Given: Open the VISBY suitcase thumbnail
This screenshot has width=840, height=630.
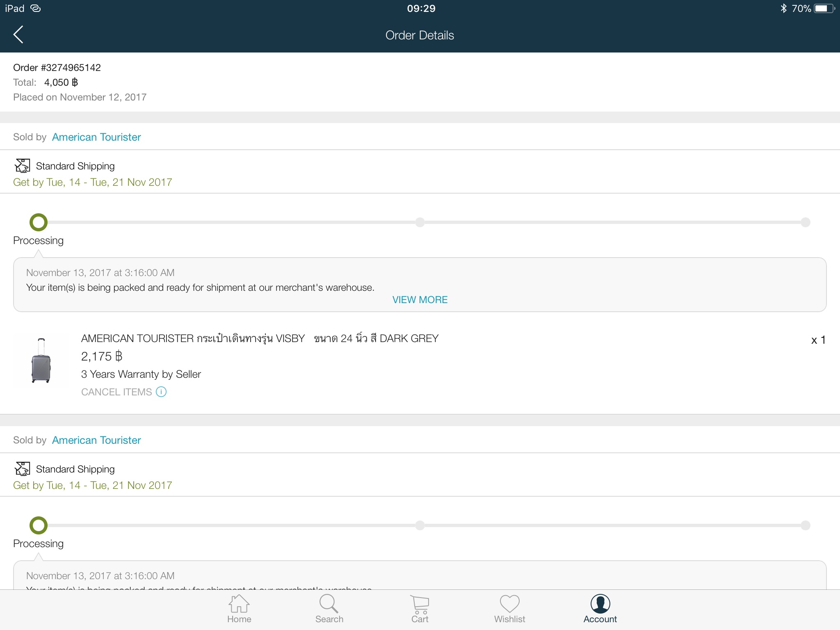Looking at the screenshot, I should click(x=41, y=361).
